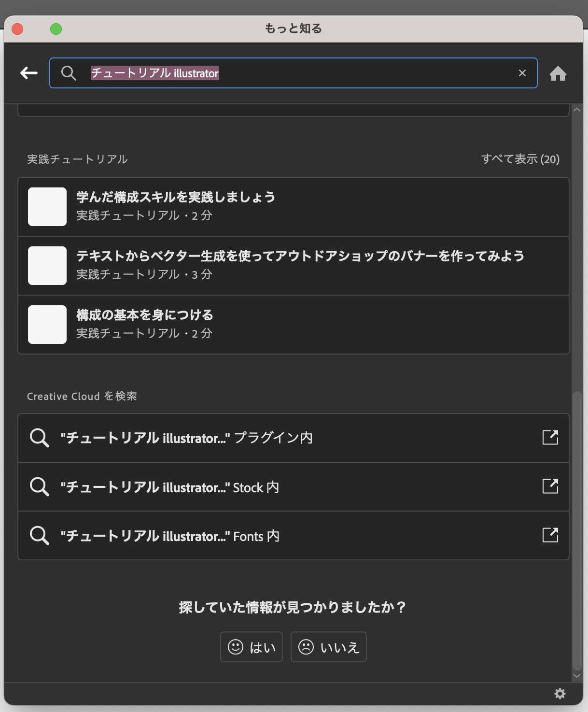Click the いいえ feedback button

tap(328, 647)
